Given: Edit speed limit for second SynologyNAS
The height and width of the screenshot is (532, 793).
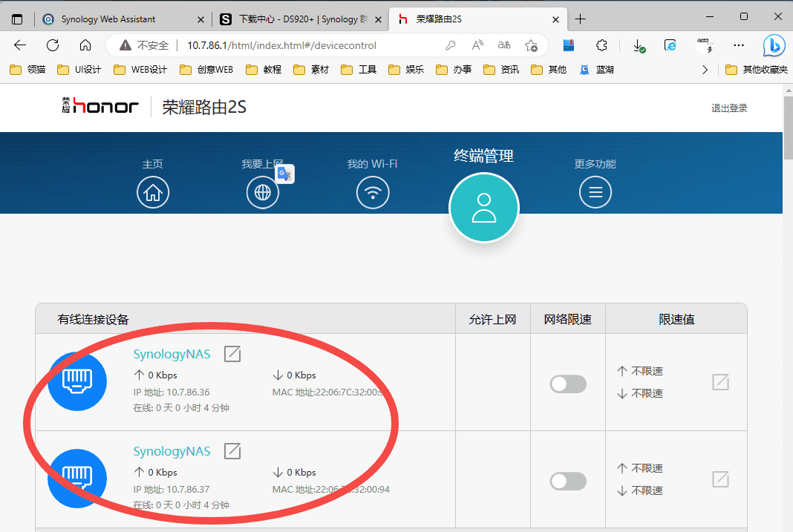Looking at the screenshot, I should [x=719, y=479].
